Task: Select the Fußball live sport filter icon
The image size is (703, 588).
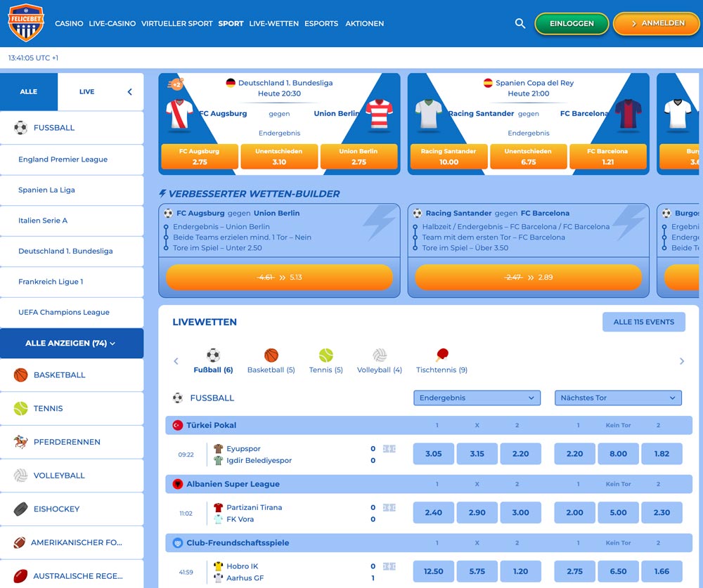Action: (213, 355)
